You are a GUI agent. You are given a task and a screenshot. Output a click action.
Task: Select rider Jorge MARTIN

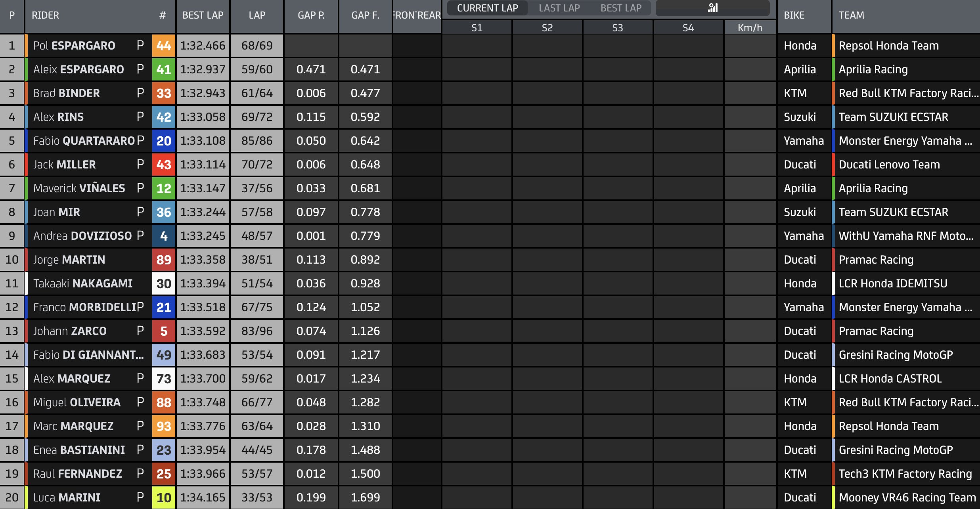(69, 260)
